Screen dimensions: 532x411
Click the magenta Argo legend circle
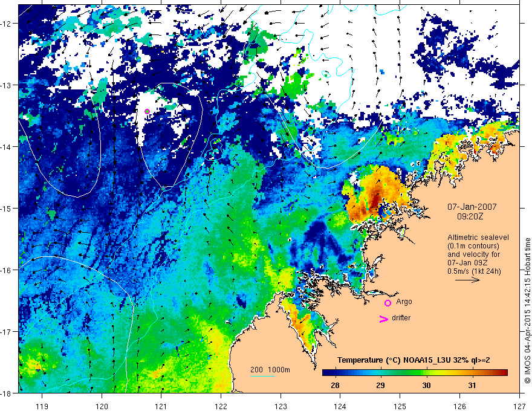[x=388, y=303]
